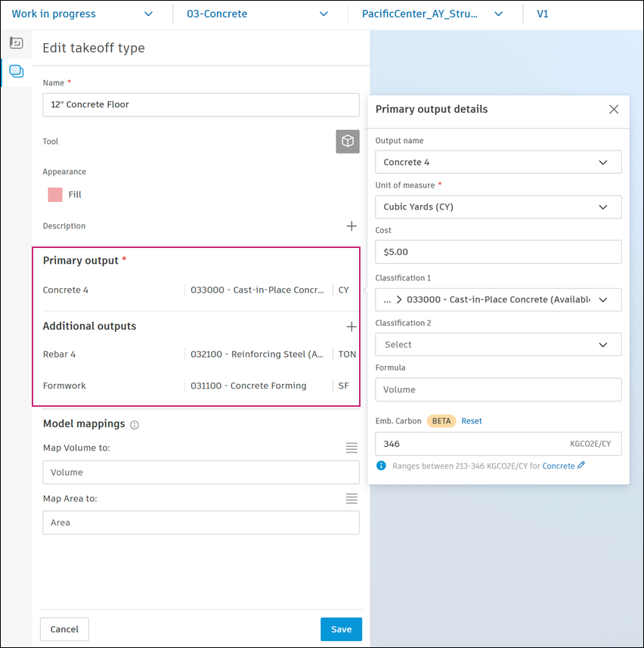
Task: Select the Rebar 4 additional output row
Action: [x=197, y=354]
